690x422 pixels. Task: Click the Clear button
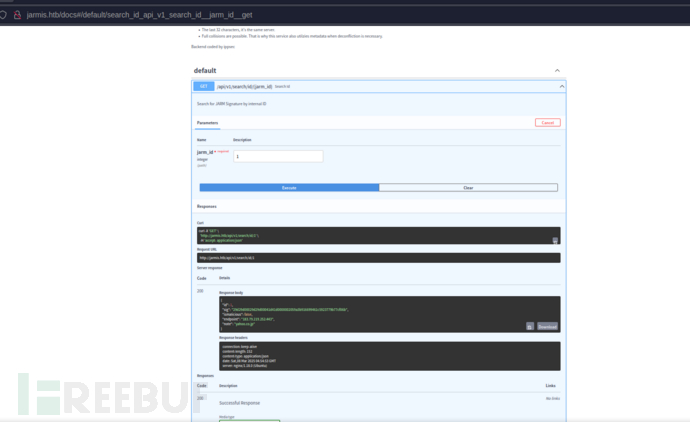pos(468,188)
